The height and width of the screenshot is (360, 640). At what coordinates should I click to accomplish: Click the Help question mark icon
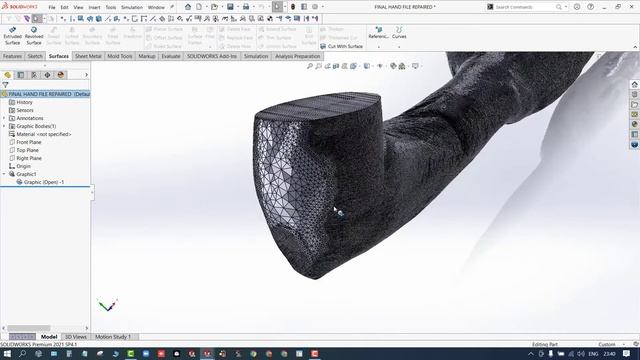point(591,7)
